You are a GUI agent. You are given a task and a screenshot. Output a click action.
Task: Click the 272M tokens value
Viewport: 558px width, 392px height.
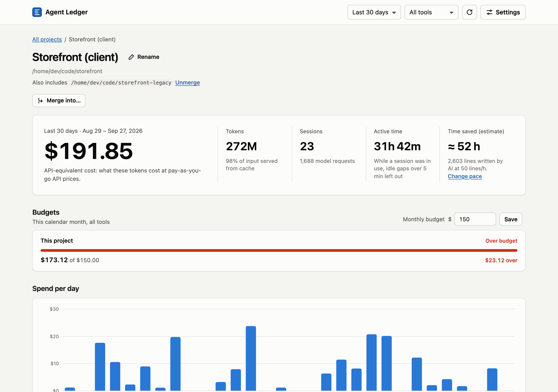[x=241, y=146]
